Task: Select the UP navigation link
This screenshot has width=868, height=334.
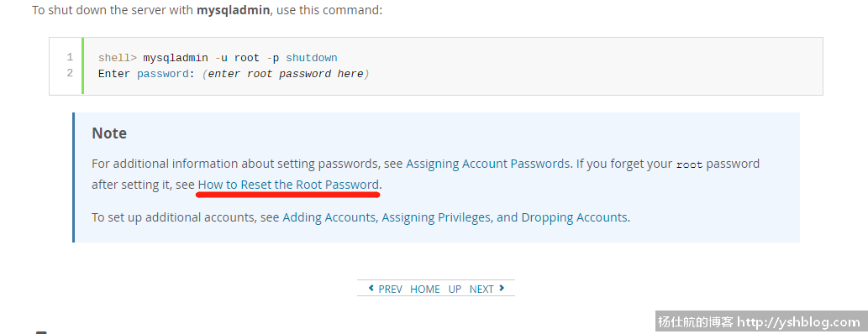Action: [x=455, y=290]
